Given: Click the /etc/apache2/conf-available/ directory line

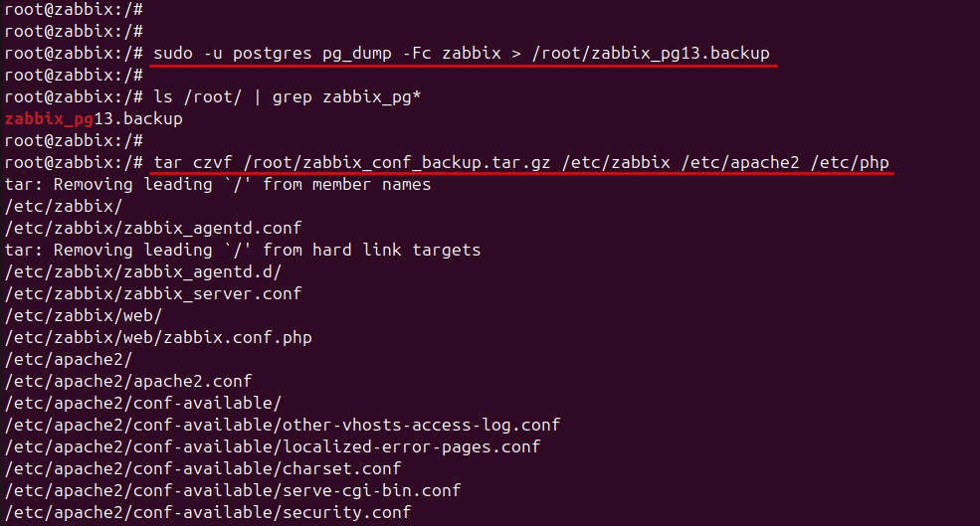Looking at the screenshot, I should (x=143, y=403).
